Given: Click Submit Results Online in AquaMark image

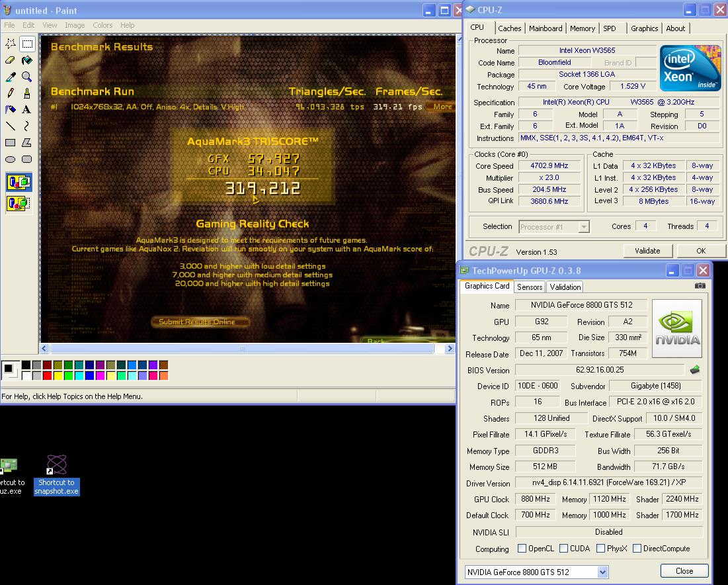Looking at the screenshot, I should (x=200, y=322).
